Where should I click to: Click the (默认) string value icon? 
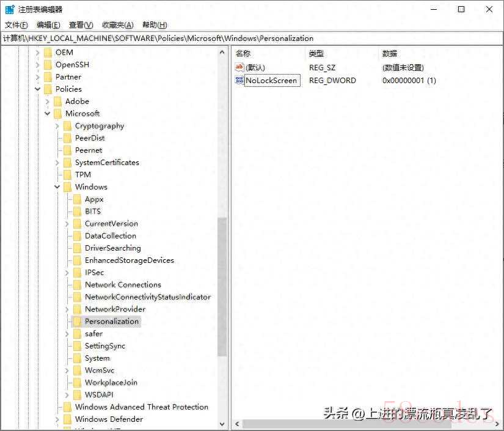click(x=239, y=67)
